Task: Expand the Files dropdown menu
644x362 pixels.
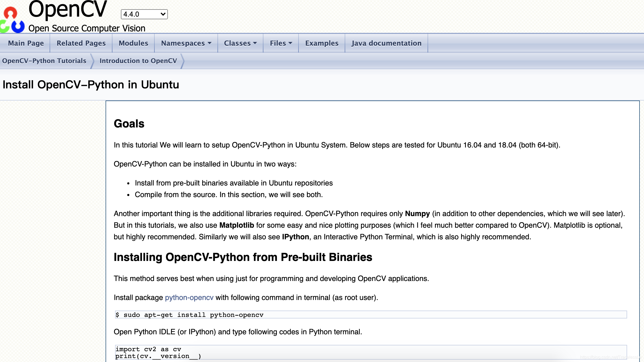Action: [278, 43]
